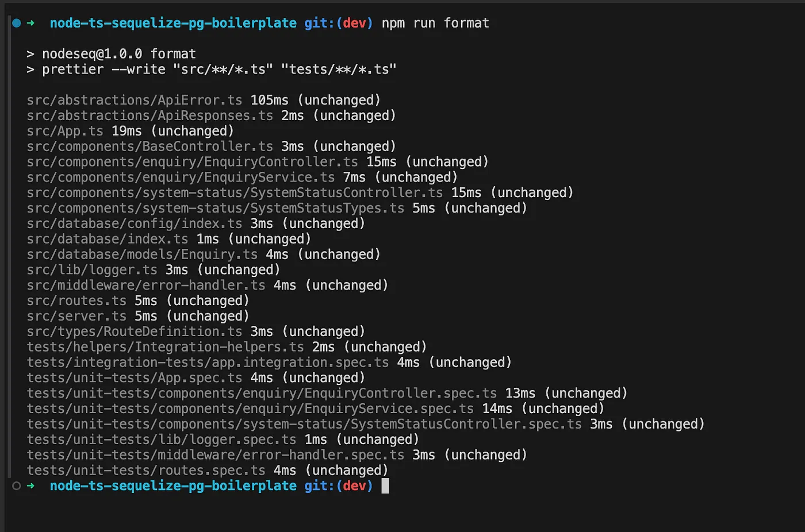Open the src/server.ts file path
The width and height of the screenshot is (805, 532).
[x=78, y=315]
